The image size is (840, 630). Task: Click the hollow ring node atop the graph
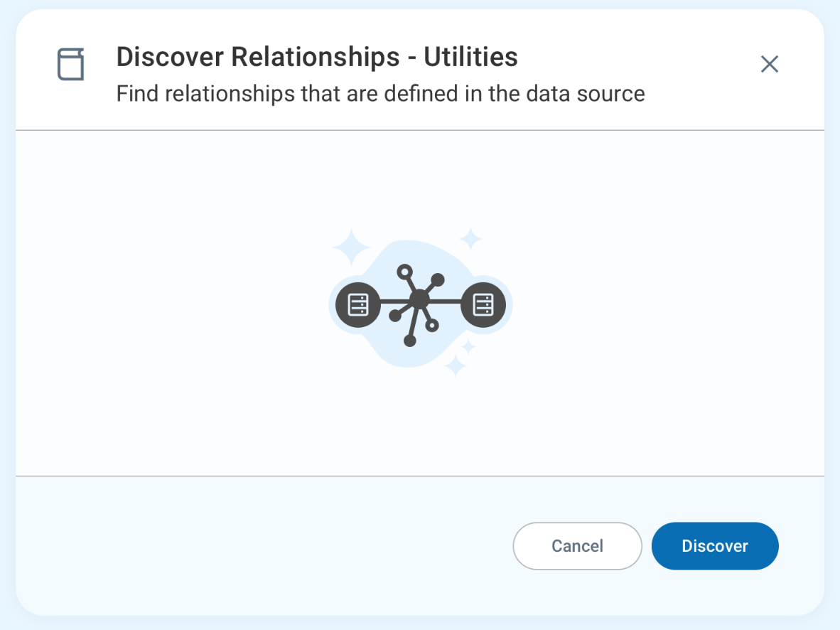tap(404, 271)
